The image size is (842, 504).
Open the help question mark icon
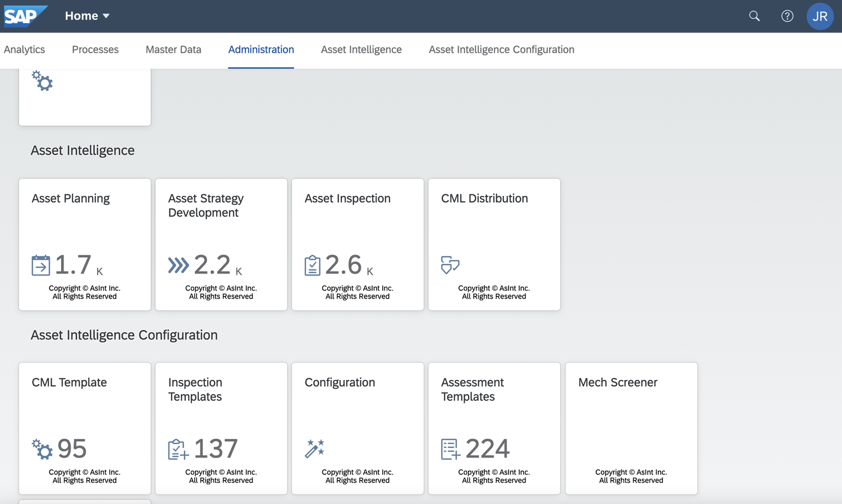788,16
